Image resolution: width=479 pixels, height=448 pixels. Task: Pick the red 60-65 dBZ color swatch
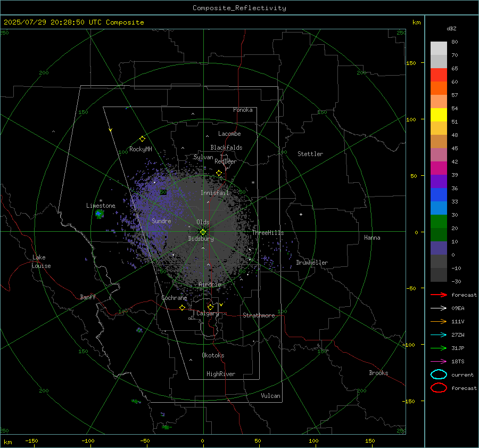(439, 75)
